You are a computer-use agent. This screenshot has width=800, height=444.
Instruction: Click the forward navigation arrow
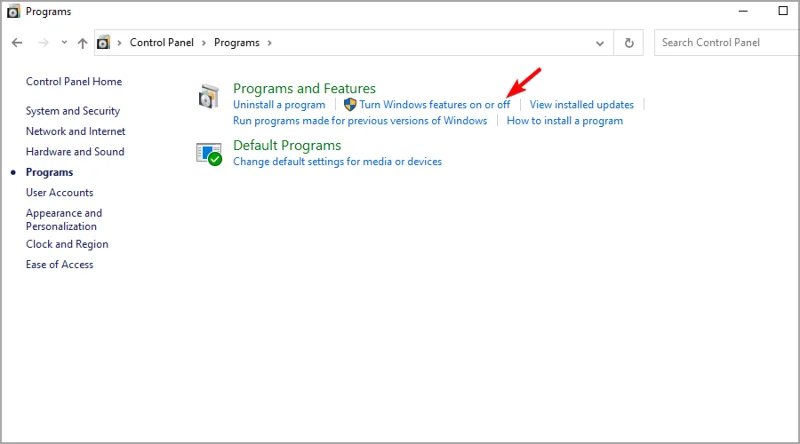[43, 43]
